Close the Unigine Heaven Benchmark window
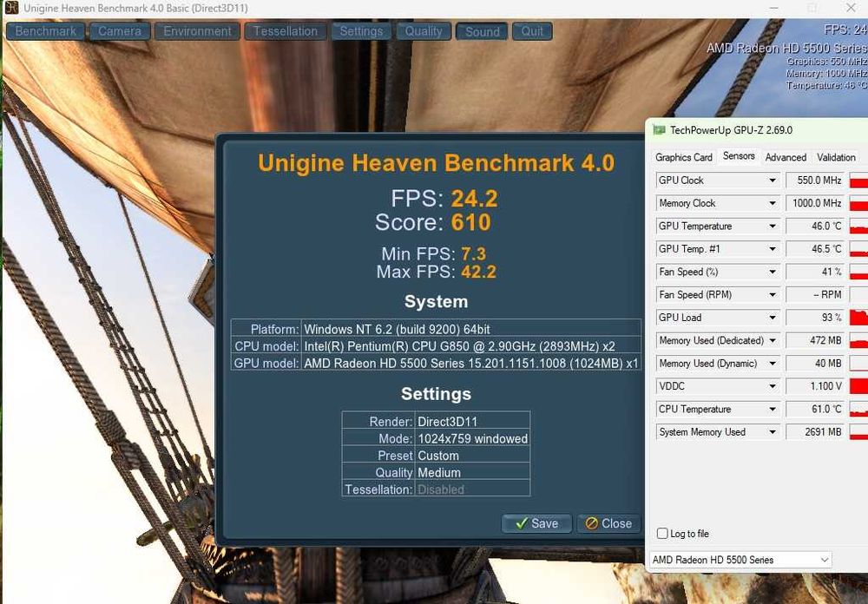868x604 pixels. pyautogui.click(x=851, y=8)
